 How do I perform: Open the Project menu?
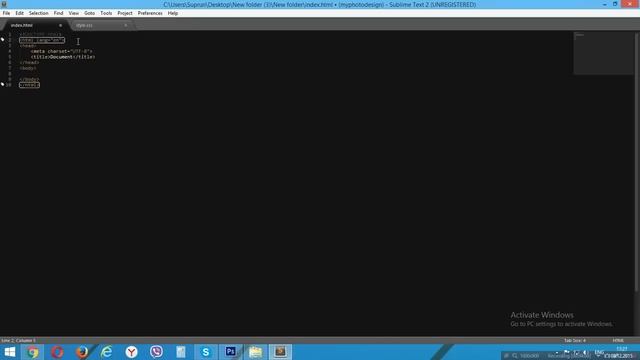125,13
